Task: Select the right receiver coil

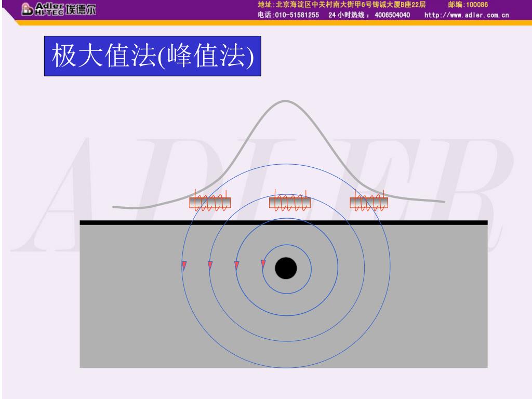Action: [369, 202]
